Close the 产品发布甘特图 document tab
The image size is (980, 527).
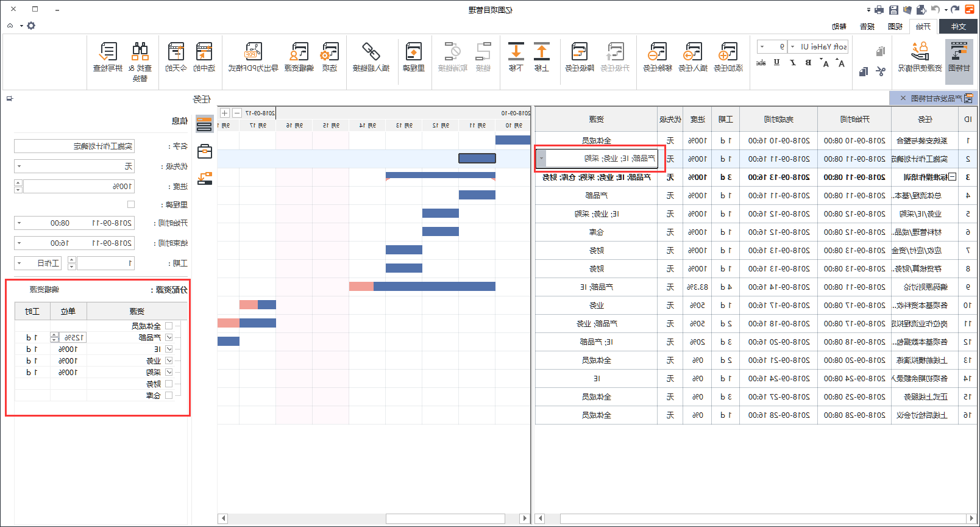pyautogui.click(x=903, y=98)
